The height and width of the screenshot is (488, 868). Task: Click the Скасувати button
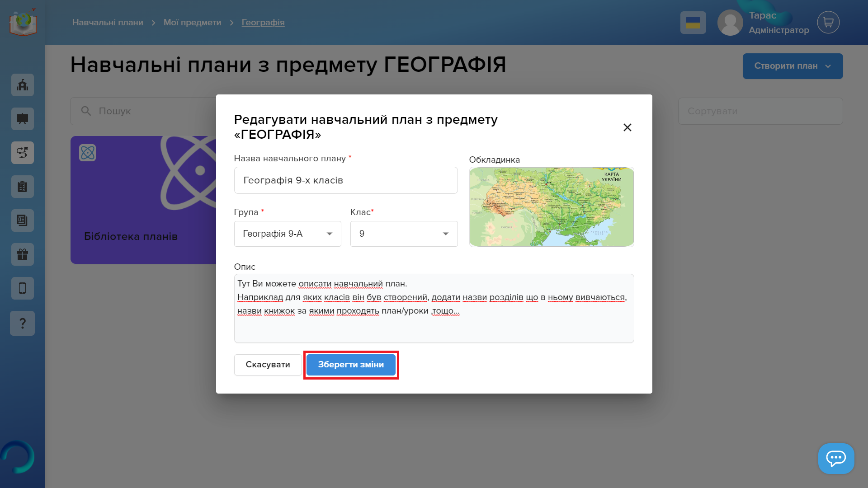click(x=268, y=365)
